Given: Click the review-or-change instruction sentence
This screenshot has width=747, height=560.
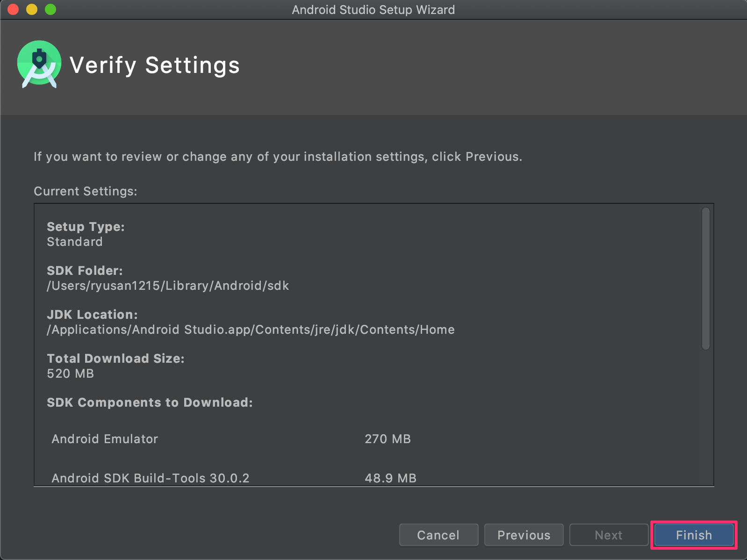Looking at the screenshot, I should click(278, 157).
